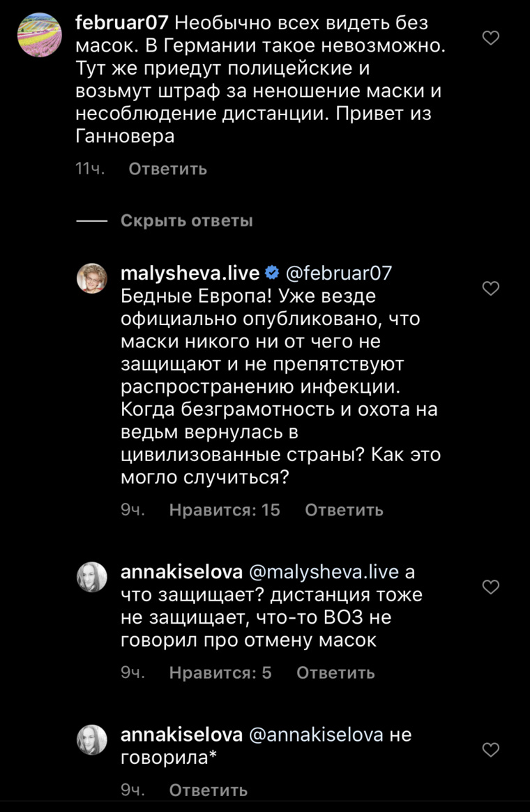Tap the @februar07 mention in malysheva.live's reply

point(338,273)
